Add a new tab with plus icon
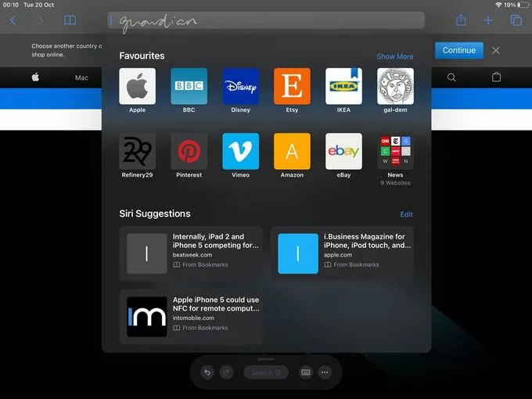Viewport: 532px width, 399px height. 488,20
